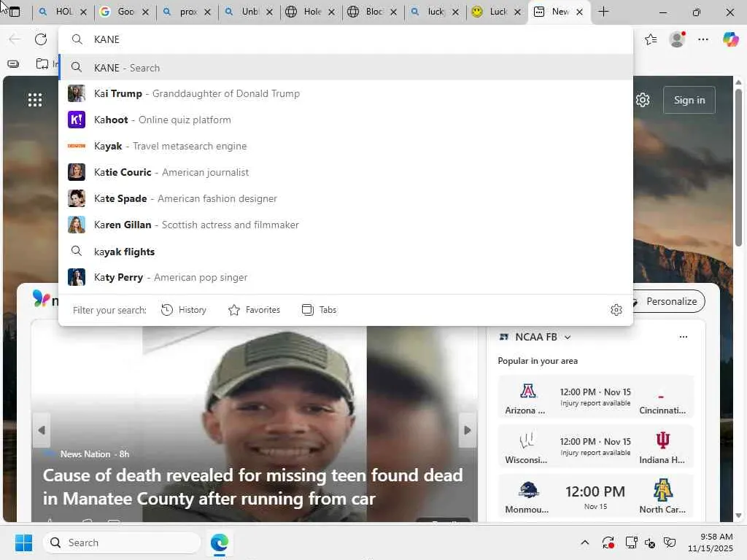The height and width of the screenshot is (560, 747).
Task: Select the Katie Couric suggestion
Action: 346,172
